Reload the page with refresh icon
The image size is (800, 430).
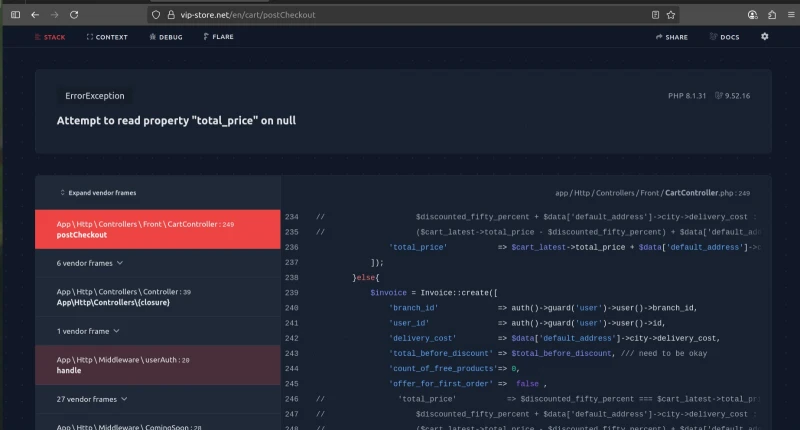(74, 15)
